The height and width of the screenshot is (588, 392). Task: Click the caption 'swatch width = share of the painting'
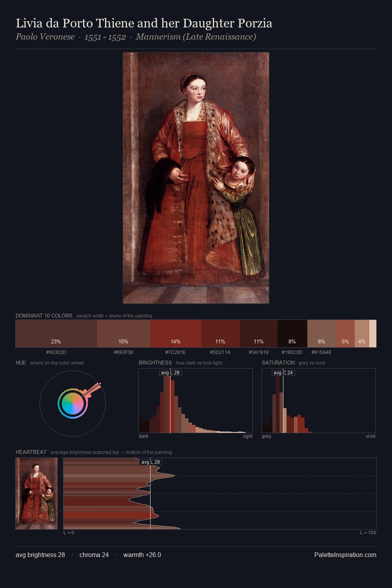click(x=114, y=316)
